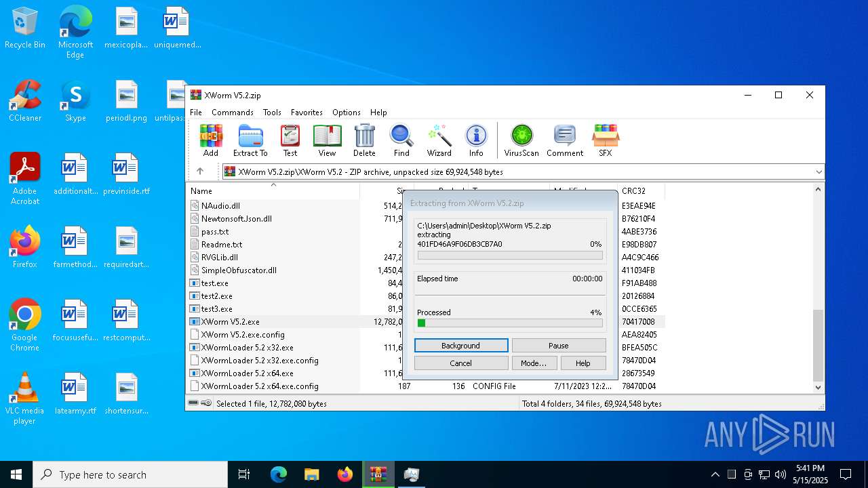Cancel the extraction
Image resolution: width=868 pixels, height=488 pixels.
[x=461, y=363]
